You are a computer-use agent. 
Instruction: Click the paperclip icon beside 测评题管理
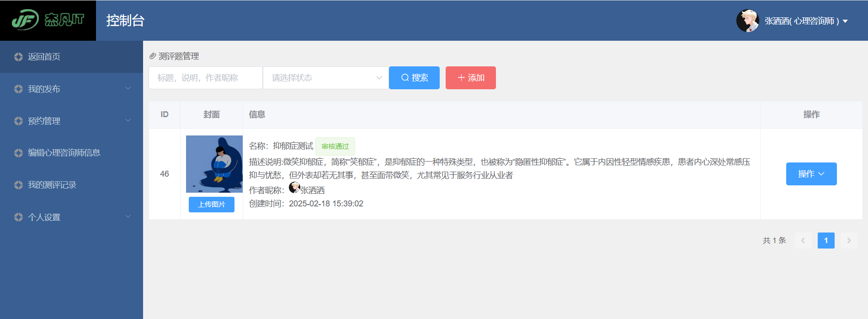153,56
